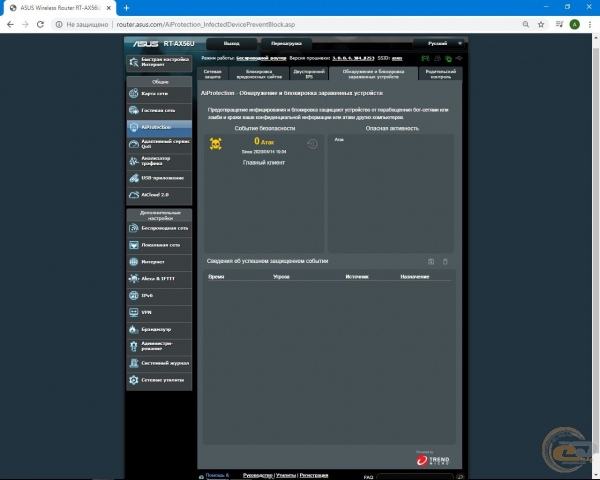
Task: Click the green AiMesh status icon
Action: click(425, 58)
